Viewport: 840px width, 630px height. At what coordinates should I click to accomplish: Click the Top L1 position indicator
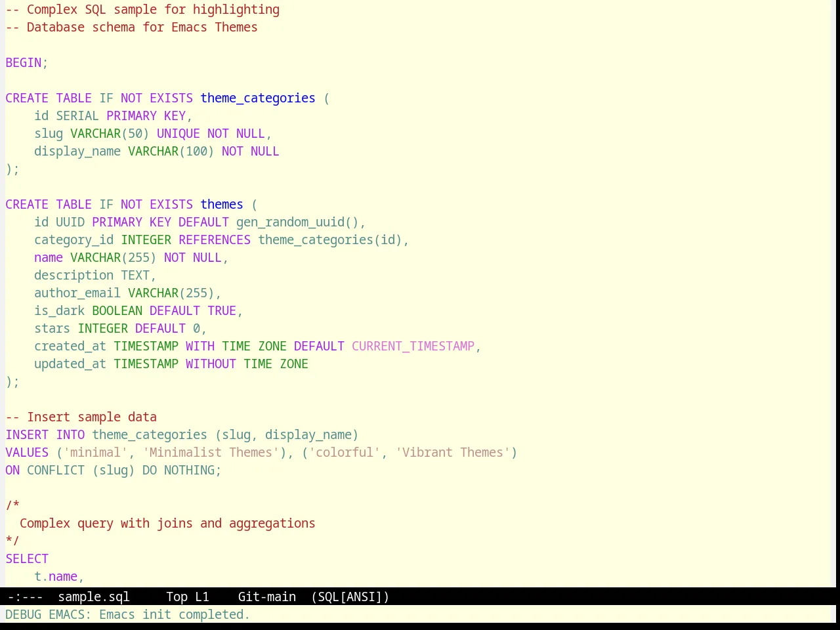(x=188, y=597)
